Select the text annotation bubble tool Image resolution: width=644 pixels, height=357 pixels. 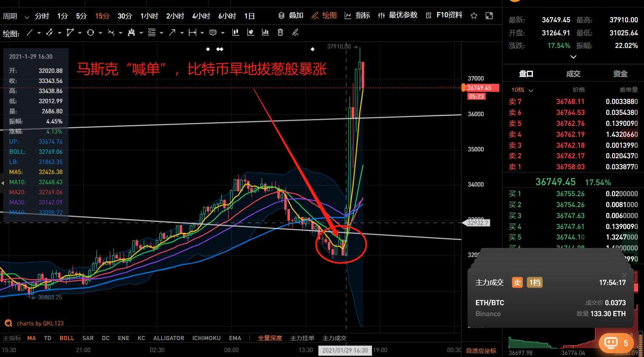coord(213,32)
